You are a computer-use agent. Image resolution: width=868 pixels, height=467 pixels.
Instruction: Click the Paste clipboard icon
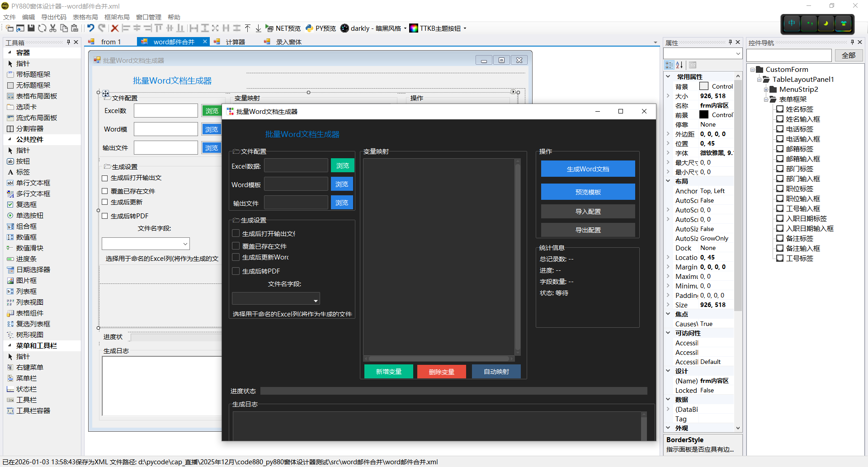75,28
